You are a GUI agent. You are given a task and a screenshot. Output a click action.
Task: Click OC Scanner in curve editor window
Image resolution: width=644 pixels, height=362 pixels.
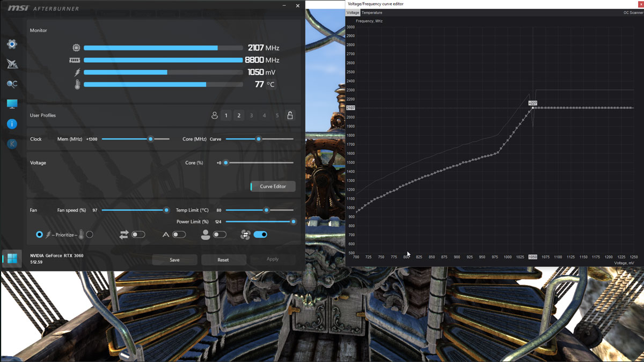click(x=633, y=12)
